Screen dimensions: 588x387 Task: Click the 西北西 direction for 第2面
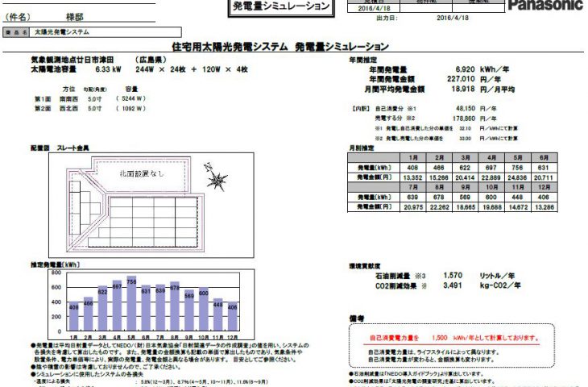click(68, 109)
